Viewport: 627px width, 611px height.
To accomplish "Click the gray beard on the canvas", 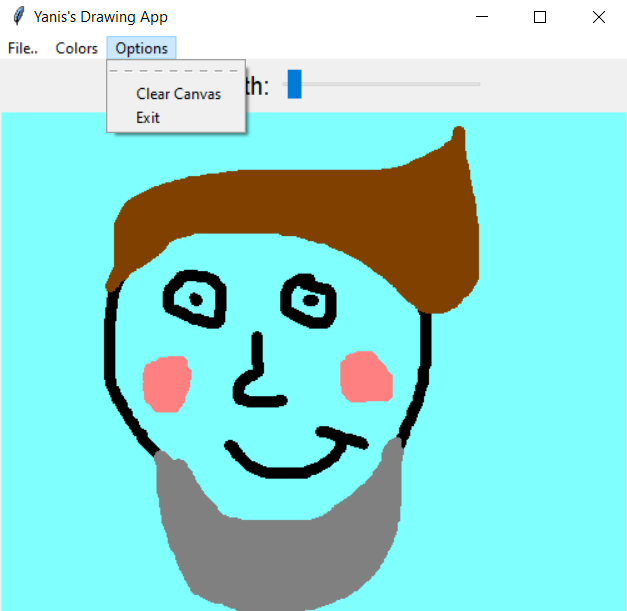I will tap(280, 560).
